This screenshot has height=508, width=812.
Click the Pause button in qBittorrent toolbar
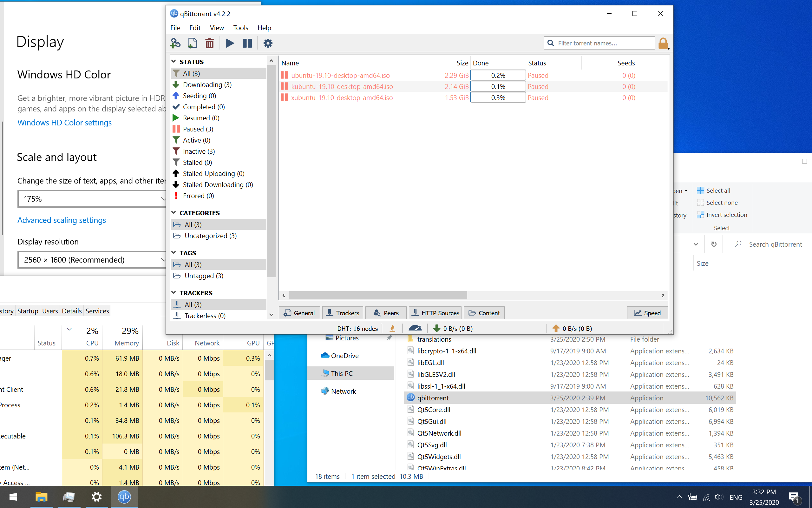(247, 43)
